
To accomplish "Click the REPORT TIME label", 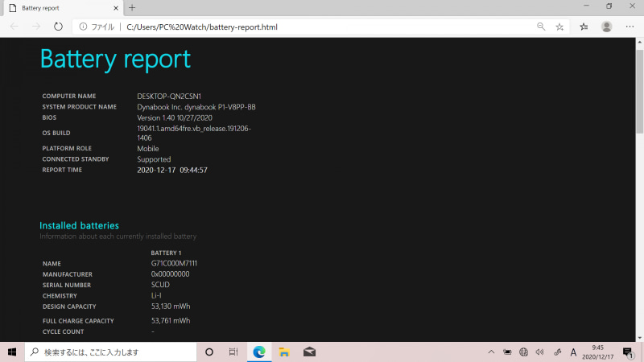I will click(62, 170).
